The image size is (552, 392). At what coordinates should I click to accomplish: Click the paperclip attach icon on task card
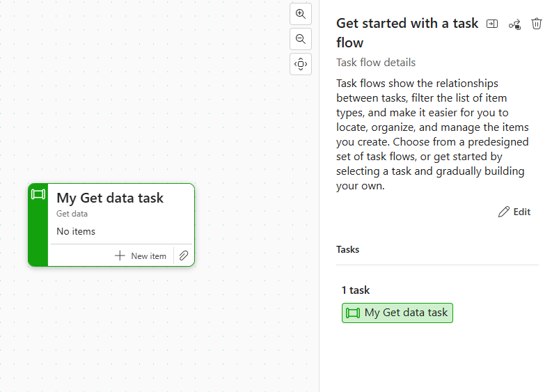click(184, 256)
